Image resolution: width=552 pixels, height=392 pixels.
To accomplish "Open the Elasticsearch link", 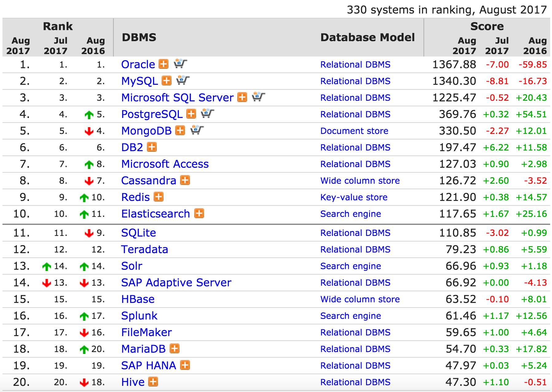I will tap(156, 214).
